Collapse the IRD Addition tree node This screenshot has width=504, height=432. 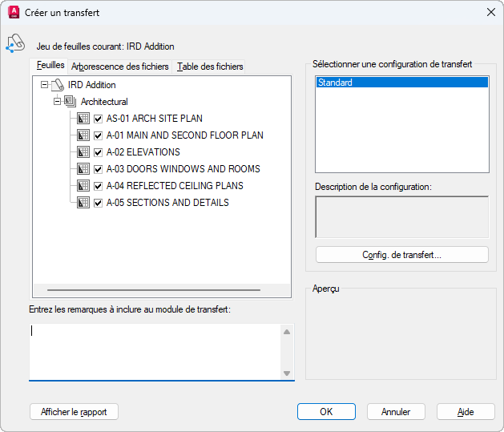(x=44, y=85)
